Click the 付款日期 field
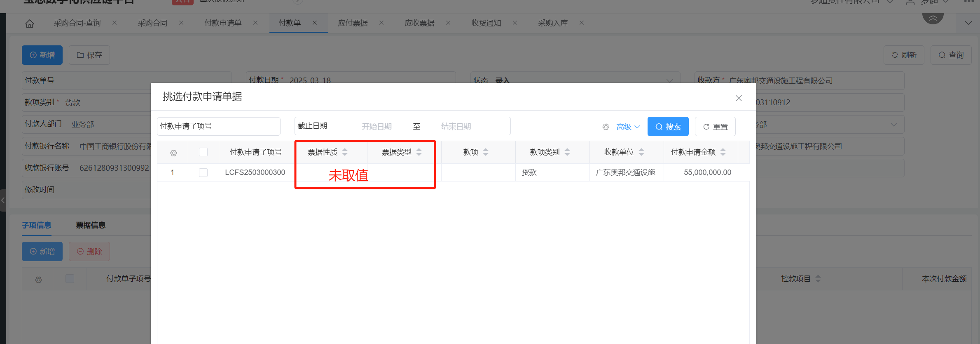Image resolution: width=980 pixels, height=344 pixels. pos(351,80)
